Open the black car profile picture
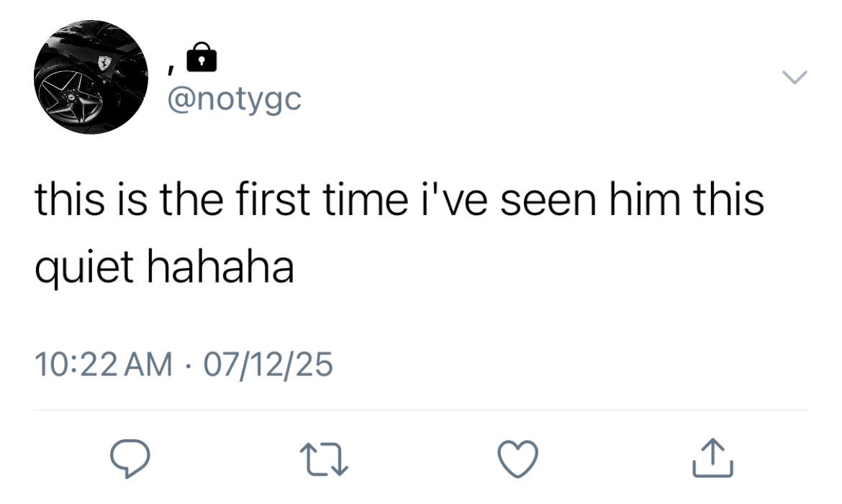 [91, 77]
